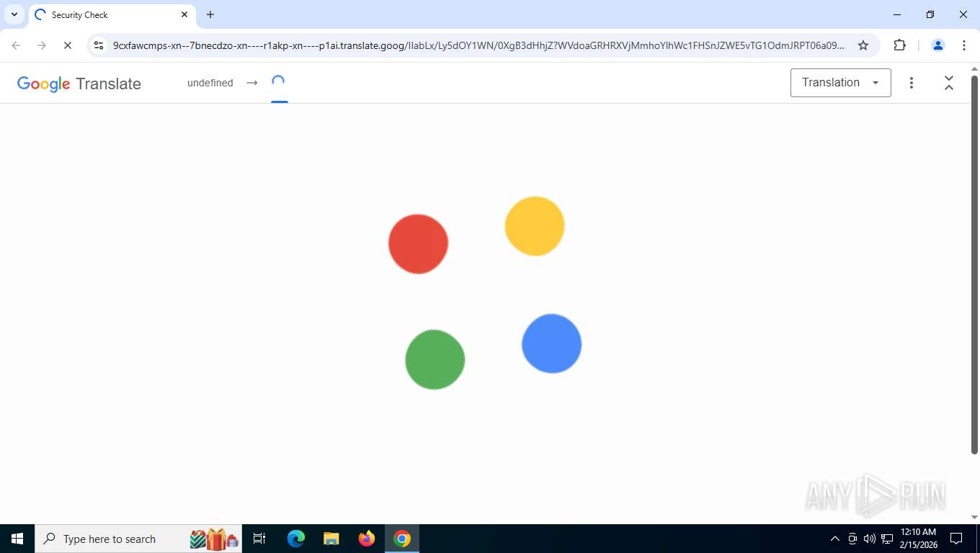Select the loading target language tab

coord(279,83)
